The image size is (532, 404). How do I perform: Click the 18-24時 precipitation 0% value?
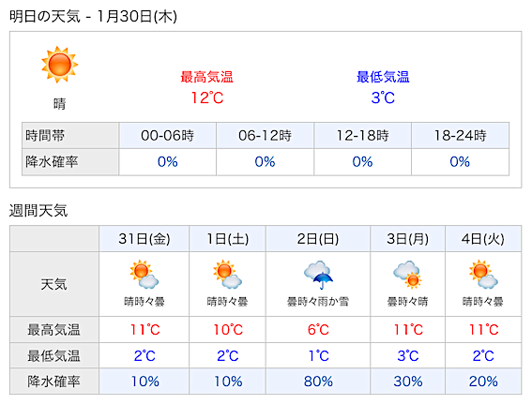point(460,161)
